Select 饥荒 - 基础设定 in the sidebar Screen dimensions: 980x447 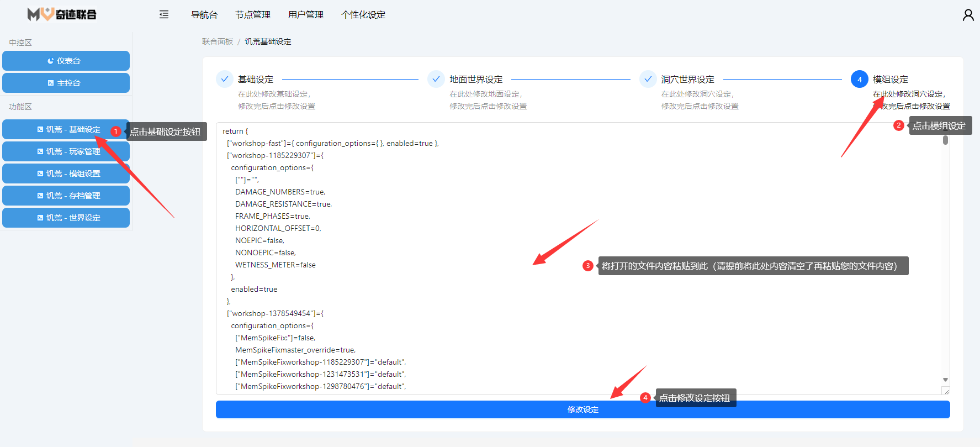(x=66, y=129)
